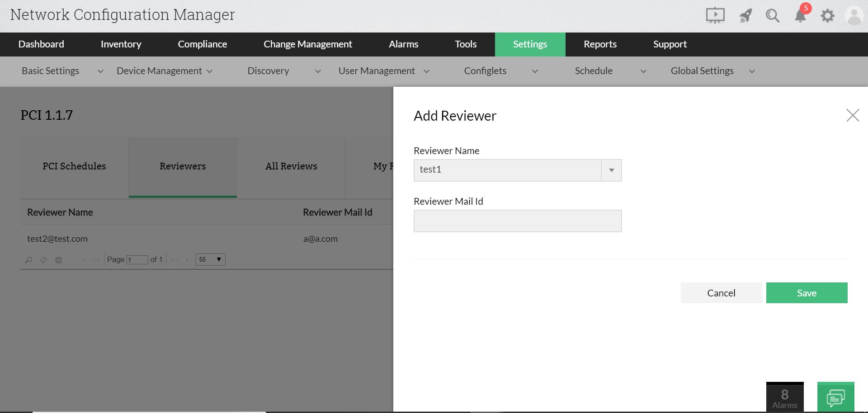This screenshot has width=868, height=413.
Task: Click the page number input box
Action: [x=137, y=260]
